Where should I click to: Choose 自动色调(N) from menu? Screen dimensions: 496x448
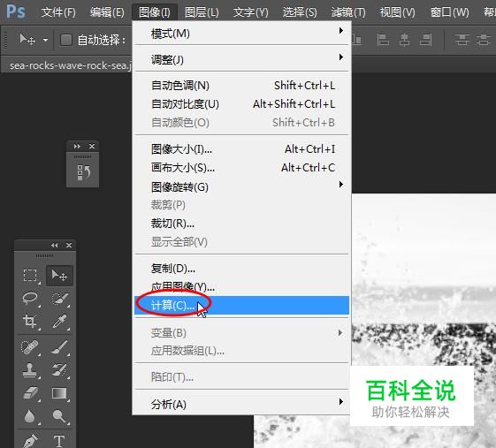(242, 86)
